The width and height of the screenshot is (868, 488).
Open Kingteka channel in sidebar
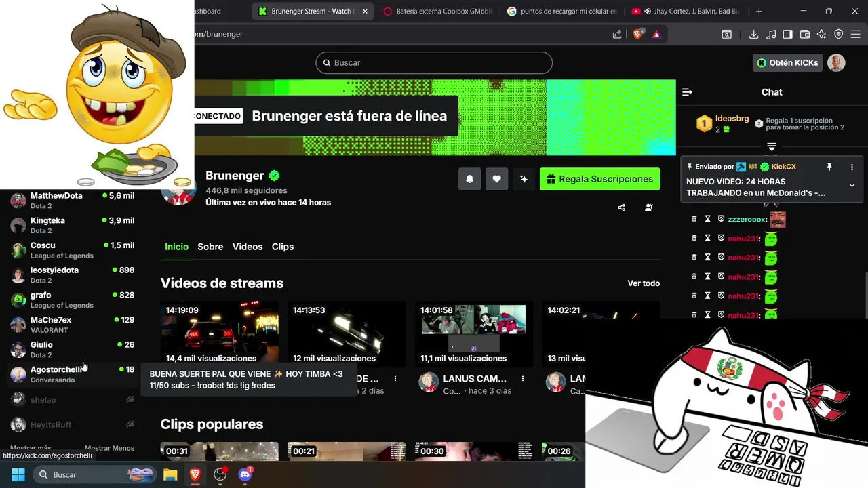pyautogui.click(x=73, y=225)
